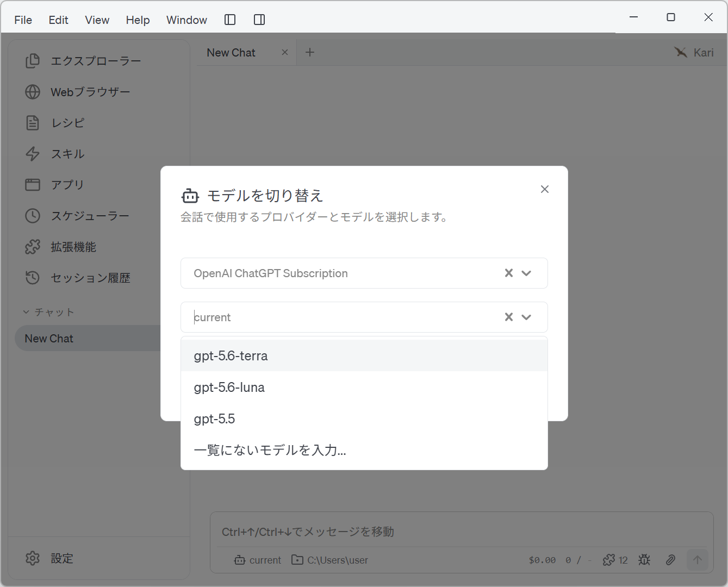This screenshot has height=587, width=728.
Task: Close the New Chat tab
Action: coord(285,52)
